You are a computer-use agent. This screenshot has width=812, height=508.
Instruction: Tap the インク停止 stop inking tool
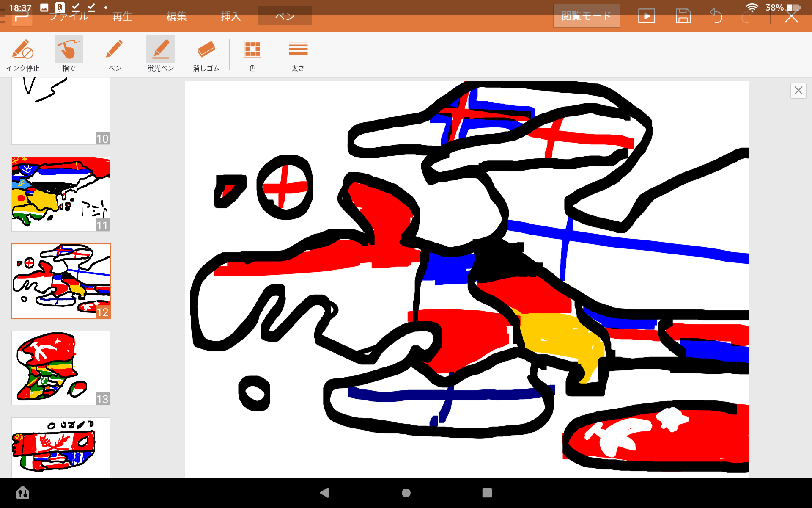(x=23, y=55)
